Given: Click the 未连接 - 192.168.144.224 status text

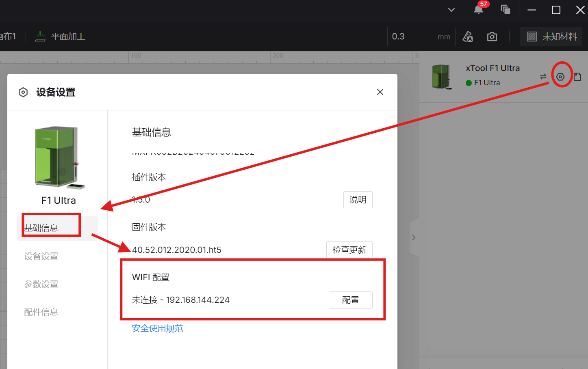Looking at the screenshot, I should tap(181, 300).
